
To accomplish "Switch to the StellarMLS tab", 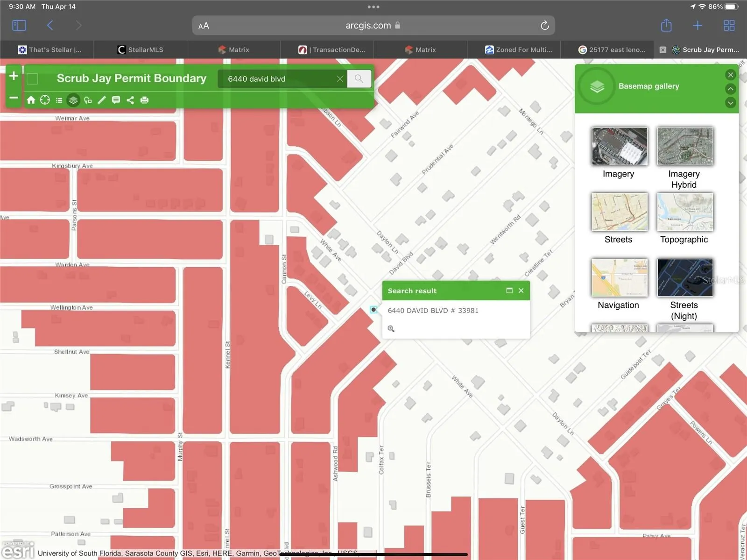I will click(140, 50).
